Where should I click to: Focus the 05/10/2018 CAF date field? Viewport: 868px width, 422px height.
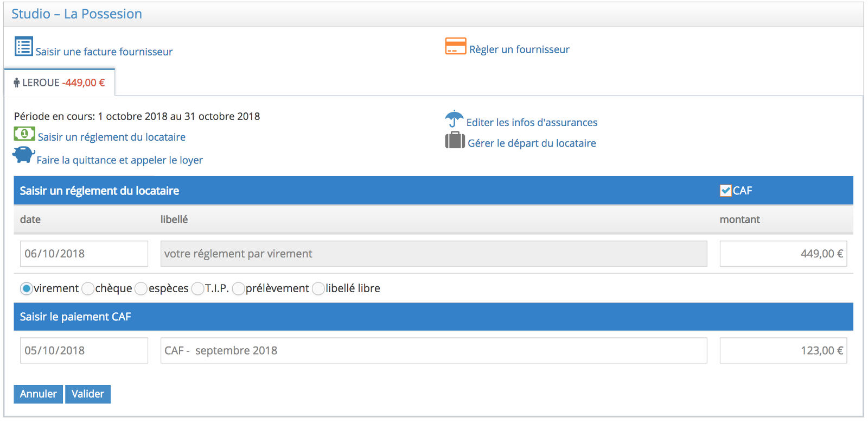tap(84, 351)
